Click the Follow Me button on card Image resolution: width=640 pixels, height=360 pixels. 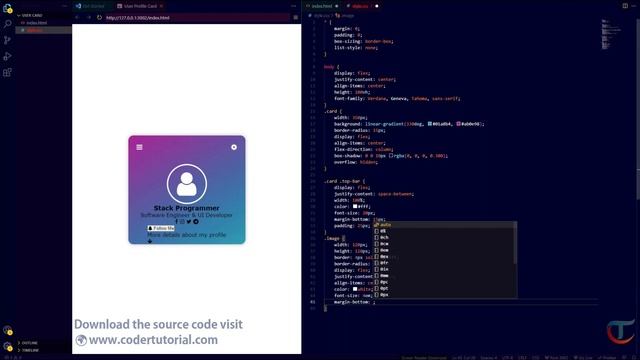[x=161, y=228]
